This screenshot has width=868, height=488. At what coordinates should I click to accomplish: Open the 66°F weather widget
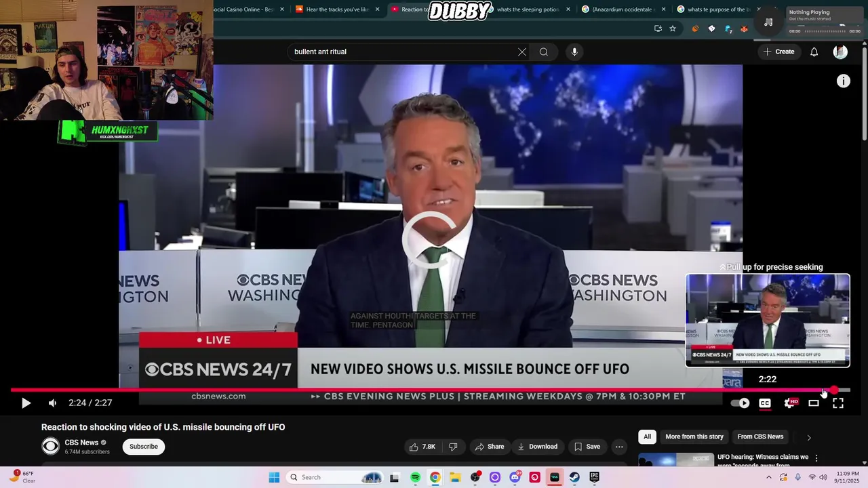(x=22, y=477)
